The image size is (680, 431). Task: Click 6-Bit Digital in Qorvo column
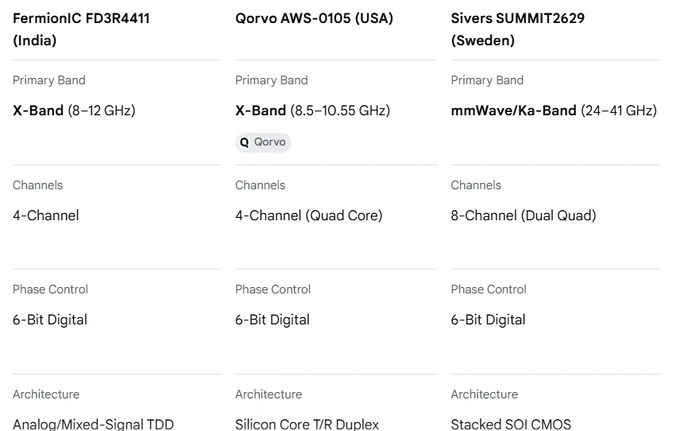(272, 320)
